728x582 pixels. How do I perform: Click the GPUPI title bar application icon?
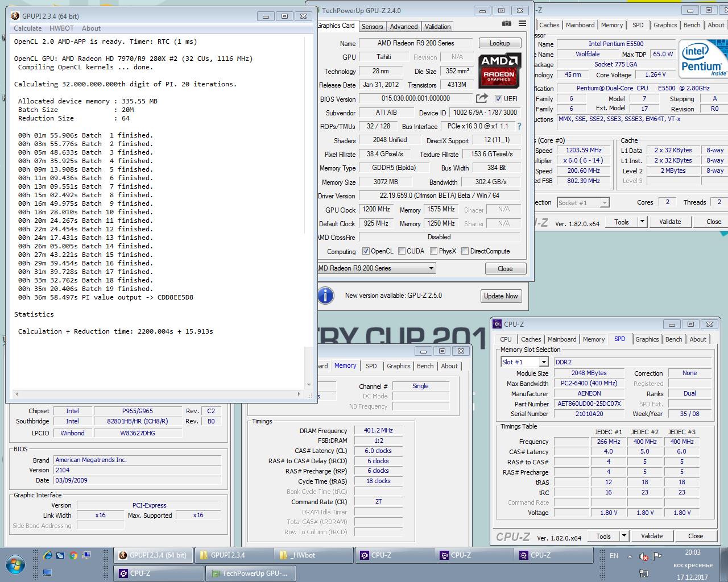15,16
